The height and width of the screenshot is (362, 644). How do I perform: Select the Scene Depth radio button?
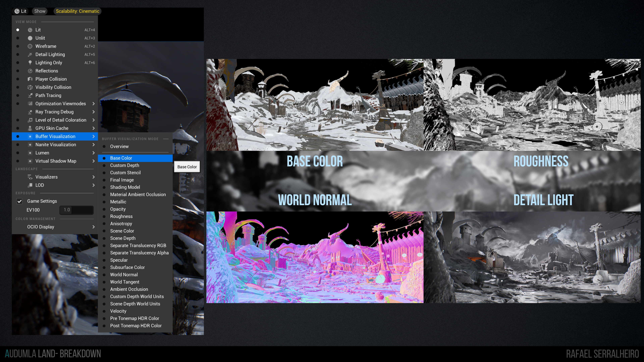[x=104, y=238]
